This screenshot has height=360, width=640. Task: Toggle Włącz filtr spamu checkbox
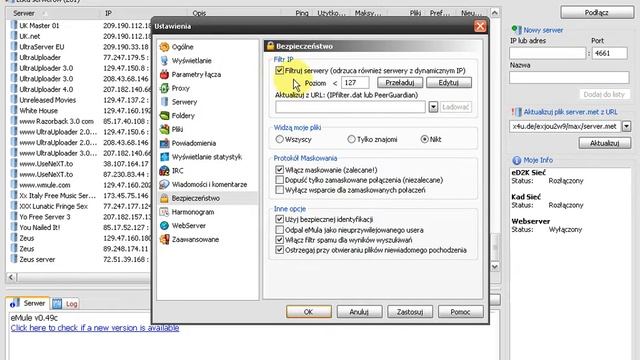click(x=279, y=240)
